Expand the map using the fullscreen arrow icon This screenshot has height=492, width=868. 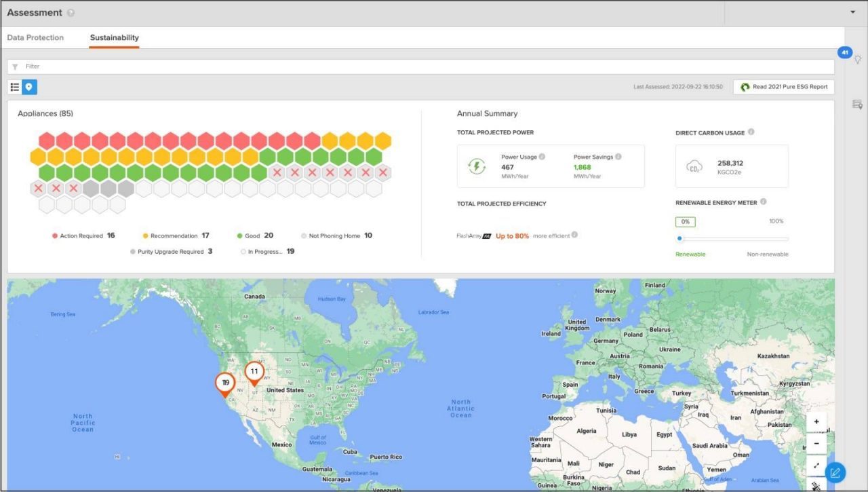pyautogui.click(x=816, y=466)
